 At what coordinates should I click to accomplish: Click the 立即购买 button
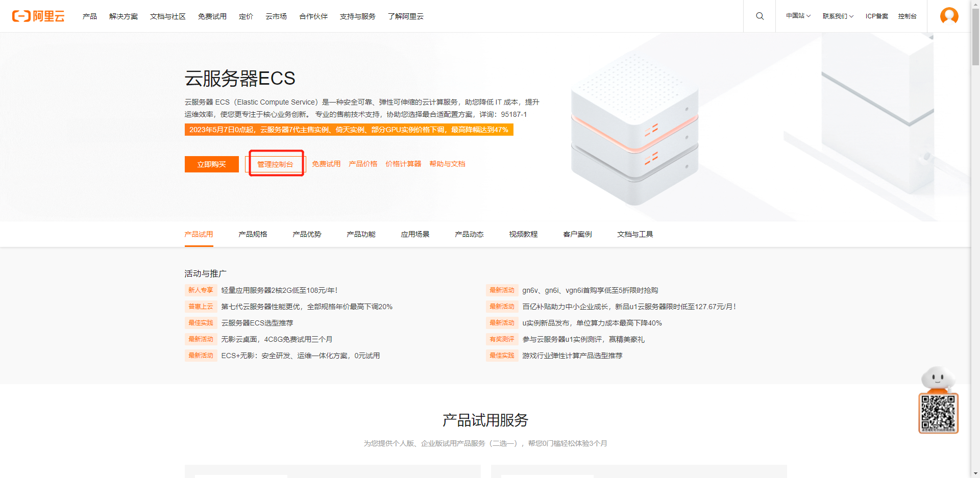click(212, 164)
